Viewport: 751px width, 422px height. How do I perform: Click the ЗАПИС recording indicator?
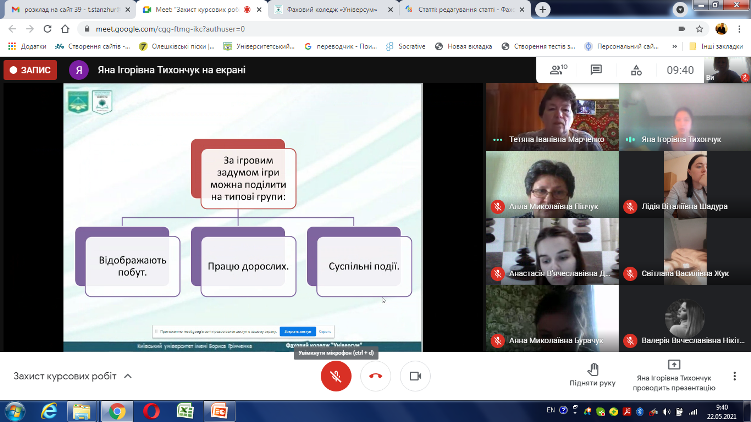point(30,70)
